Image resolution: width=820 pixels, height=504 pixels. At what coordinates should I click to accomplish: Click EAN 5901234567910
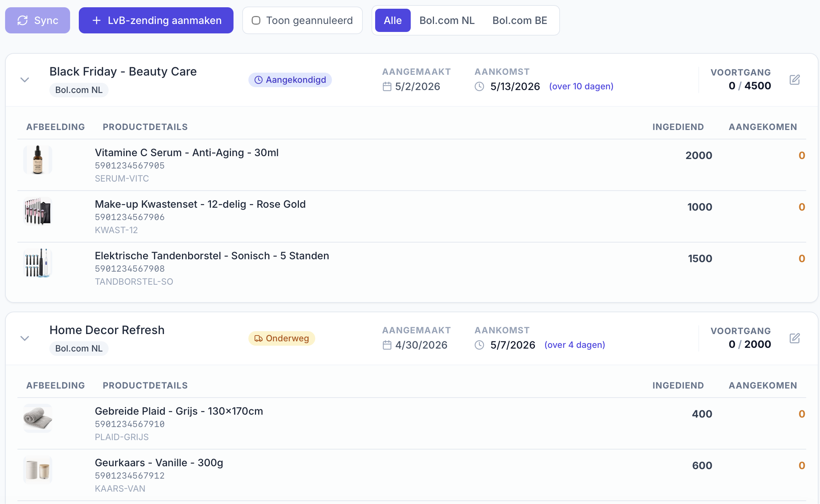pos(130,424)
